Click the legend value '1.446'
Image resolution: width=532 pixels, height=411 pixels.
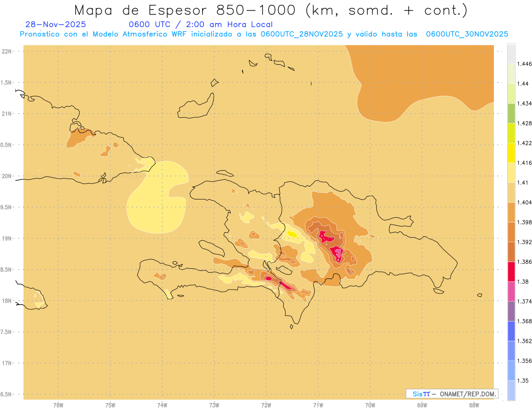tap(524, 64)
